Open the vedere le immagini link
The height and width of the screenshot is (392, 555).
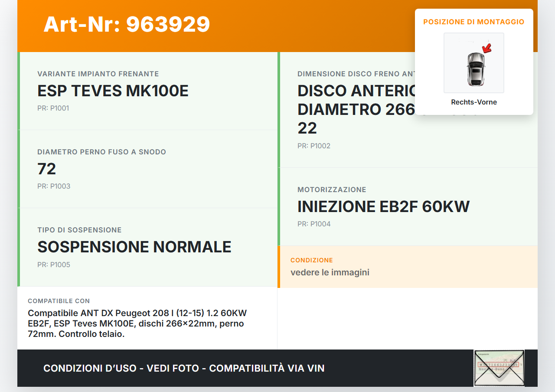click(330, 272)
